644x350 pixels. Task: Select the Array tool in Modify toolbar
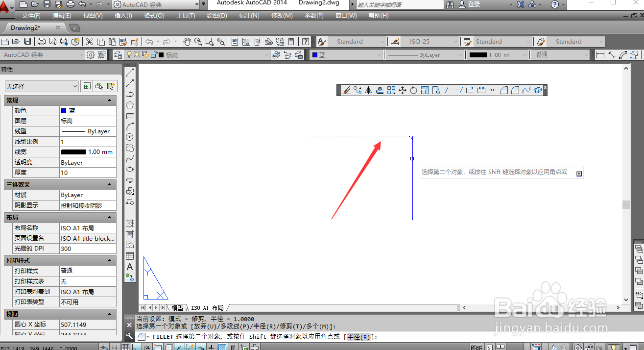391,90
